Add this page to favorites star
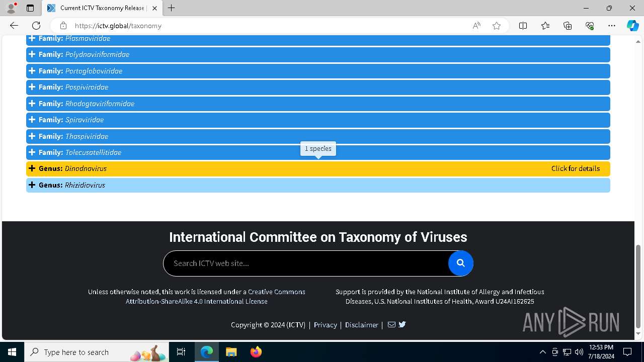The image size is (644, 362). [x=497, y=26]
